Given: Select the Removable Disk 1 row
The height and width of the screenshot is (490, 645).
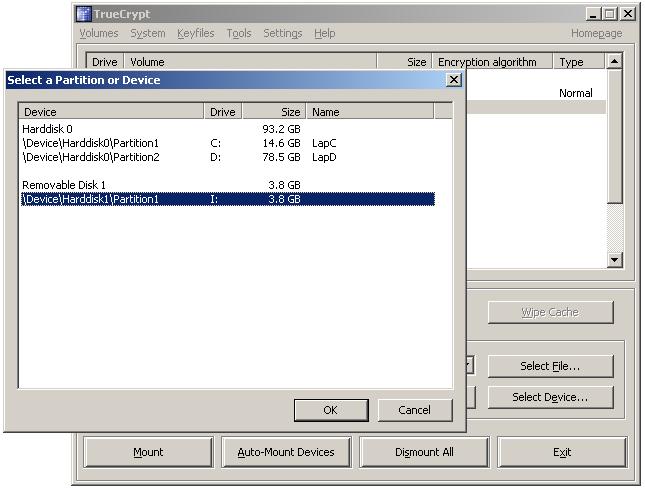Looking at the screenshot, I should point(228,185).
